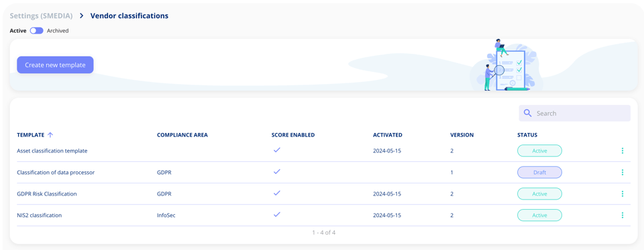
Task: Click score enabled checkmark for Asset classification template
Action: [x=277, y=150]
